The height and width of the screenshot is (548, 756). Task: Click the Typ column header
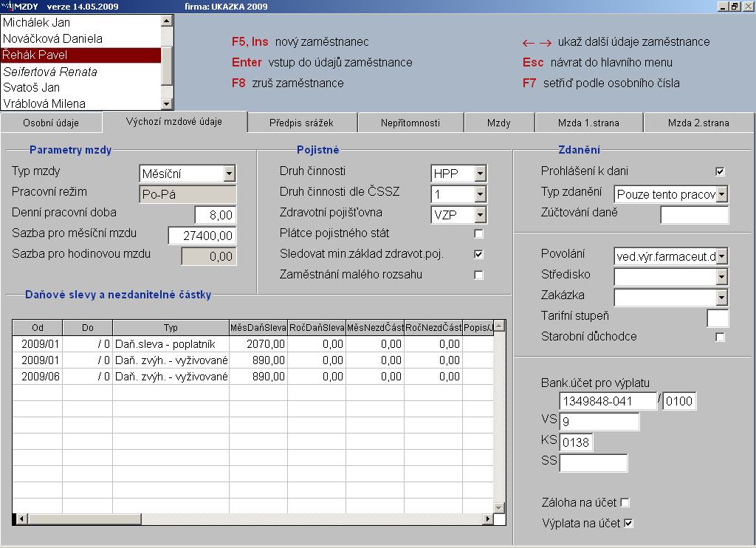coord(171,328)
